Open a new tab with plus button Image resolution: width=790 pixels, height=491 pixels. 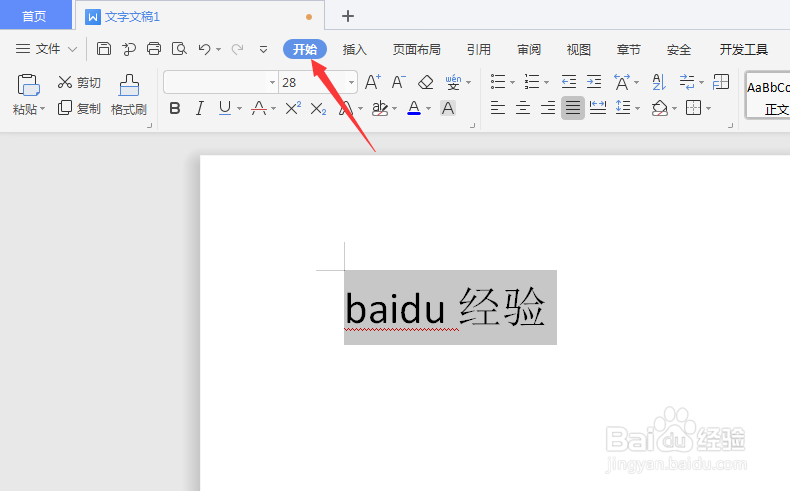point(348,16)
